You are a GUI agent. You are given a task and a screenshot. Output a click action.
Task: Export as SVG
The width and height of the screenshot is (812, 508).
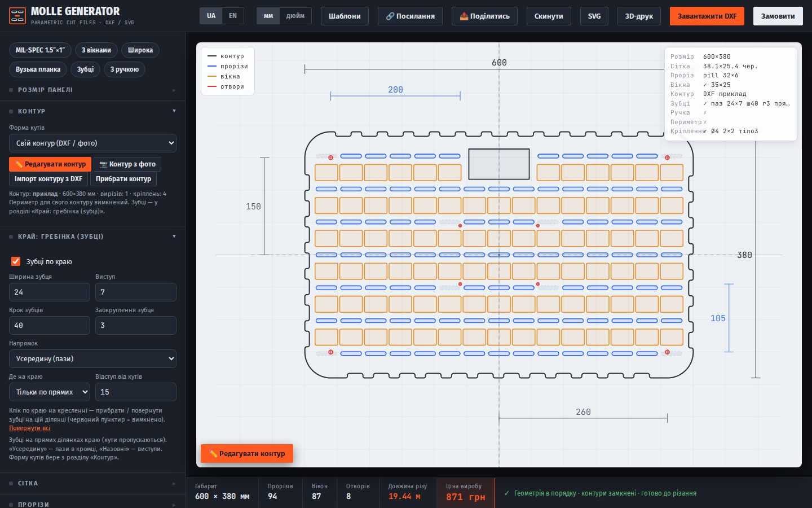click(594, 16)
